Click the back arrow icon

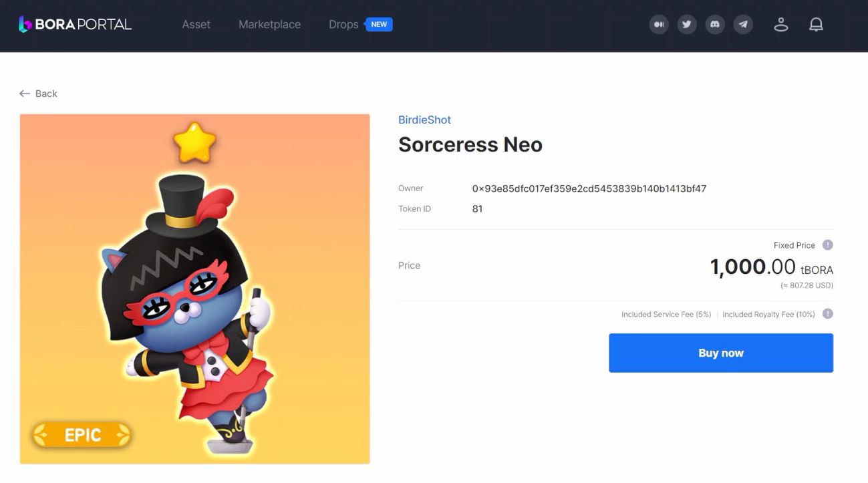pos(25,94)
